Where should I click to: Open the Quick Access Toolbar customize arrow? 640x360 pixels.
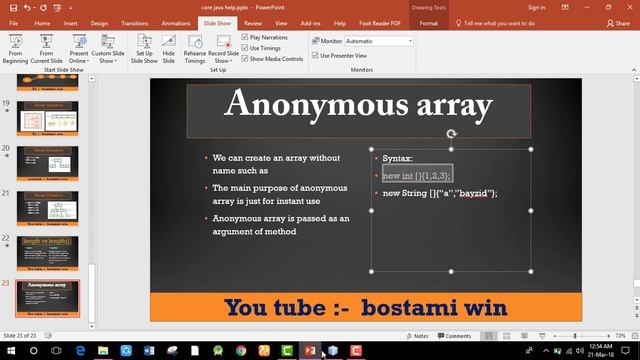pos(70,7)
